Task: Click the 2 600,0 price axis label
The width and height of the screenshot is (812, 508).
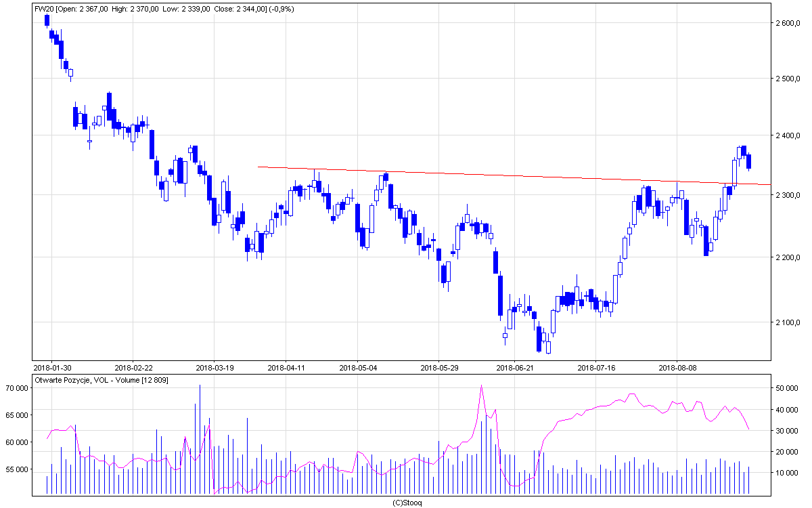Action: pyautogui.click(x=787, y=23)
